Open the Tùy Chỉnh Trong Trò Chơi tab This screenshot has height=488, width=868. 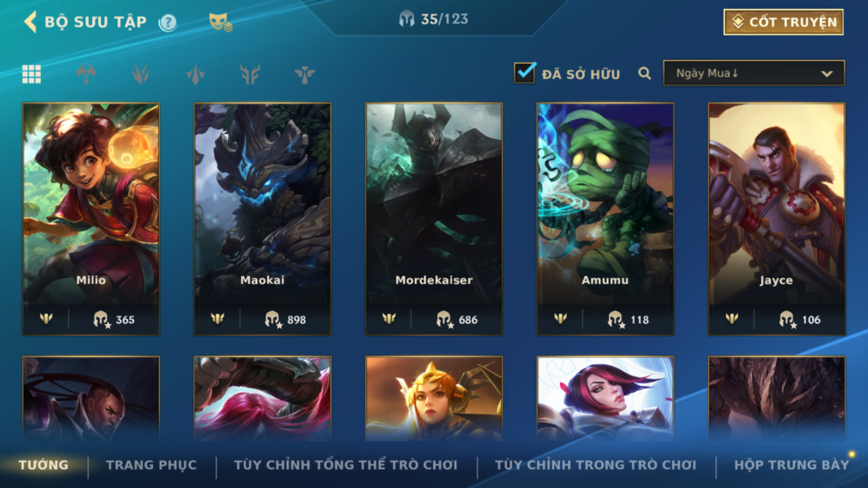pyautogui.click(x=595, y=465)
